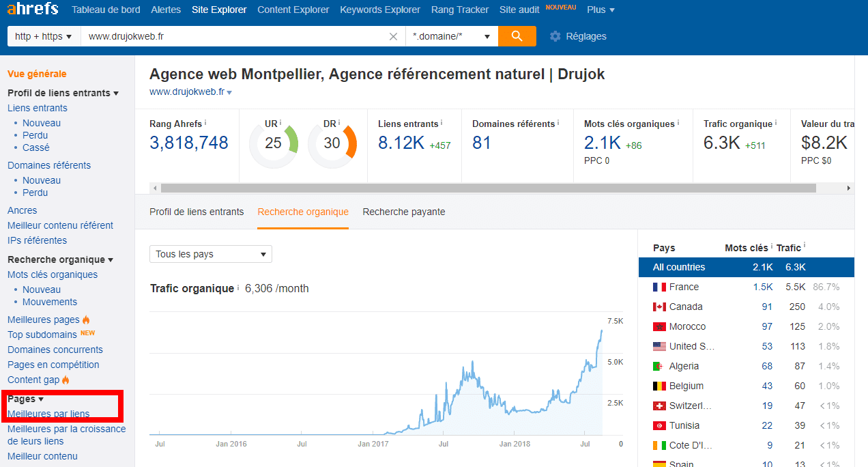This screenshot has height=467, width=868.
Task: Open the http + https protocol dropdown
Action: (x=44, y=36)
